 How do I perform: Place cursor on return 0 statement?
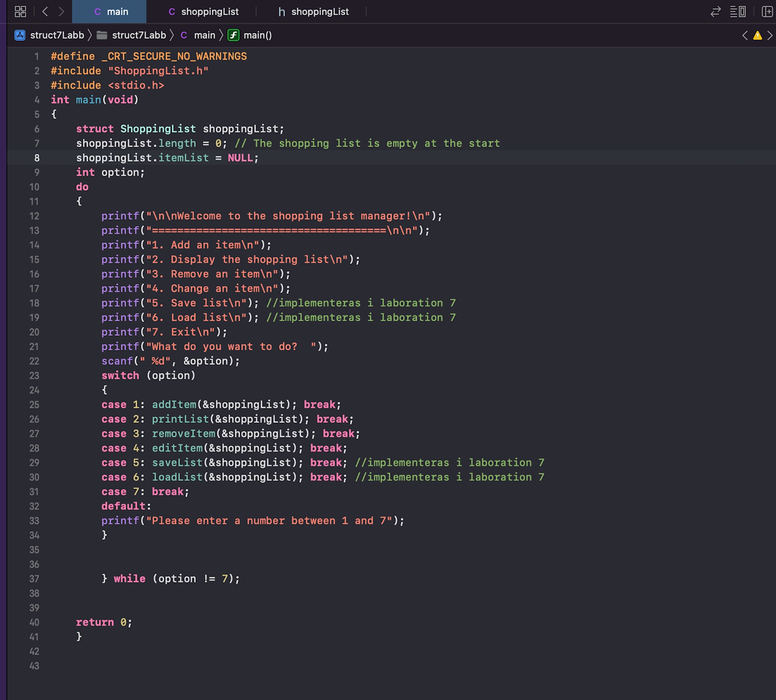[104, 622]
